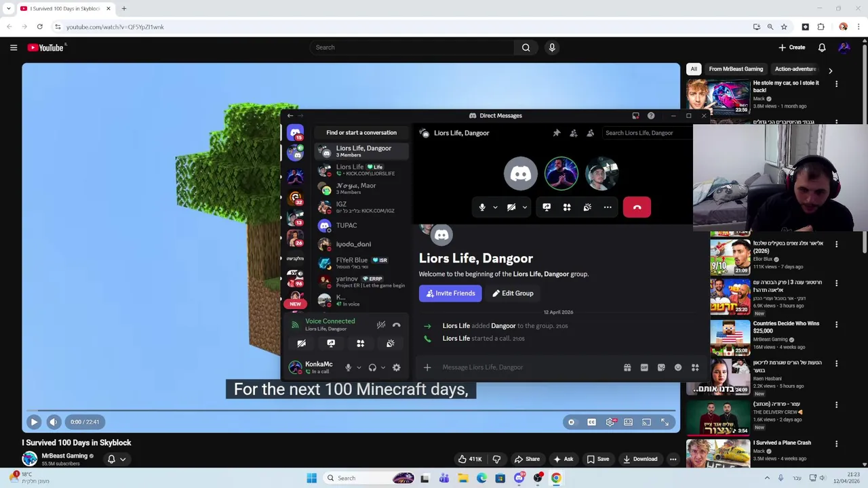Share your screen in the call controls
Image resolution: width=868 pixels, height=488 pixels.
[547, 207]
